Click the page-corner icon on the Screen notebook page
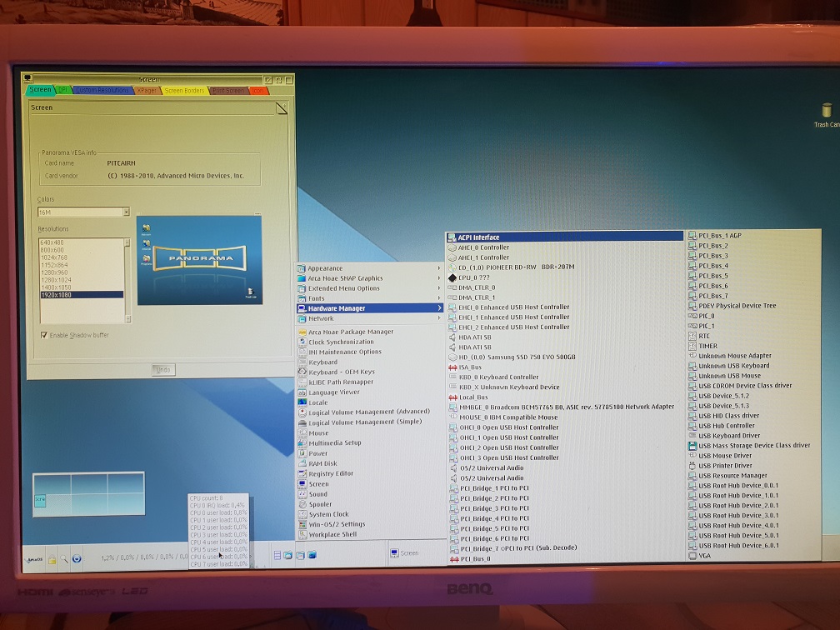 tap(282, 107)
